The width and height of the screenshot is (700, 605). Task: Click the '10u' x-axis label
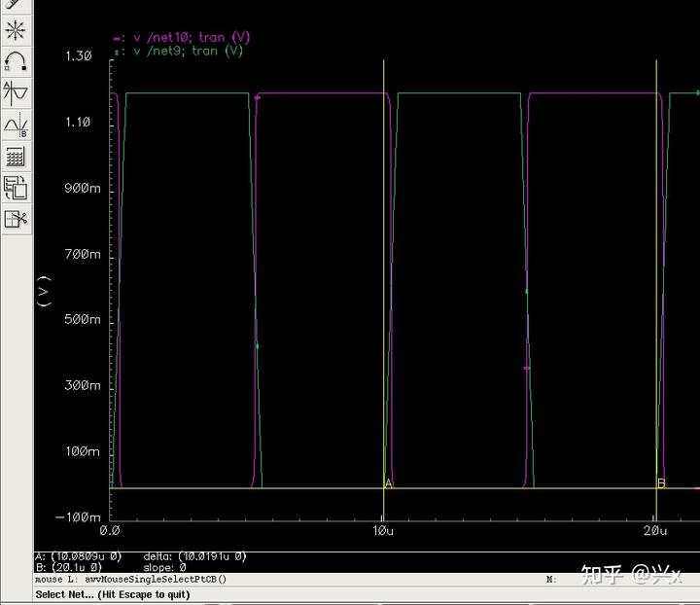coord(383,530)
